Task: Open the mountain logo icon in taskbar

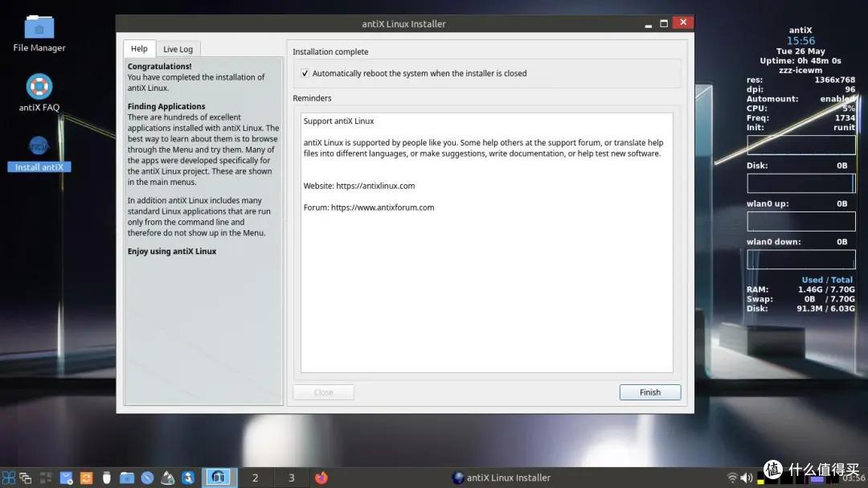Action: click(168, 478)
